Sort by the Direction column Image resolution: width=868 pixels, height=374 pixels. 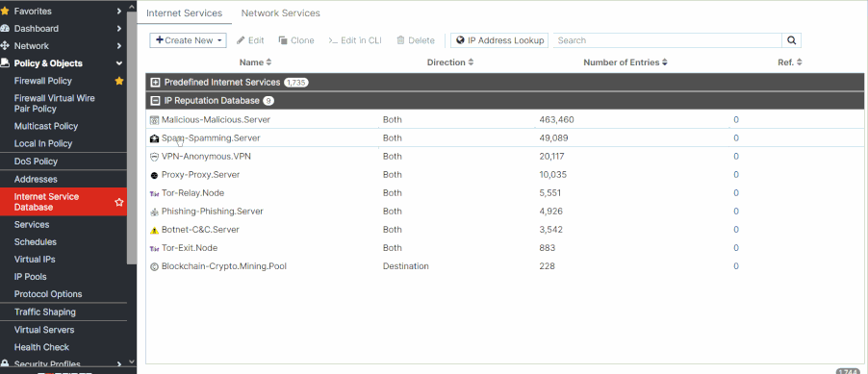coord(450,62)
